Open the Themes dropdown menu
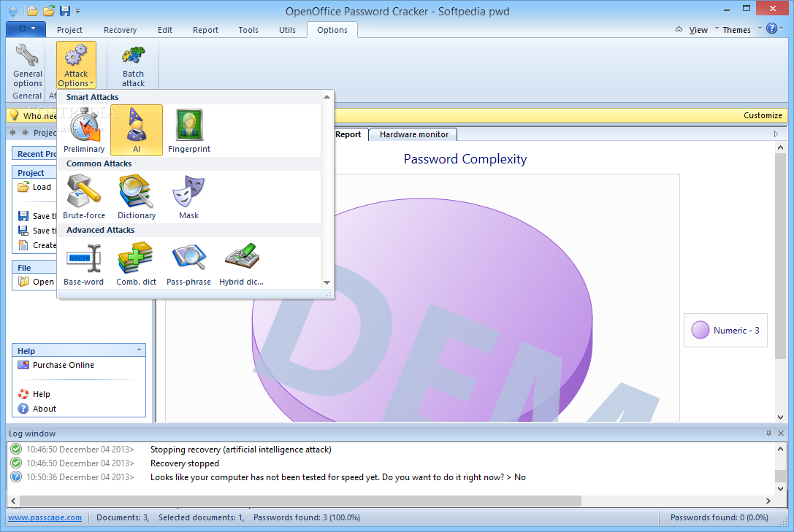Screen dimensions: 794x532 pos(736,30)
